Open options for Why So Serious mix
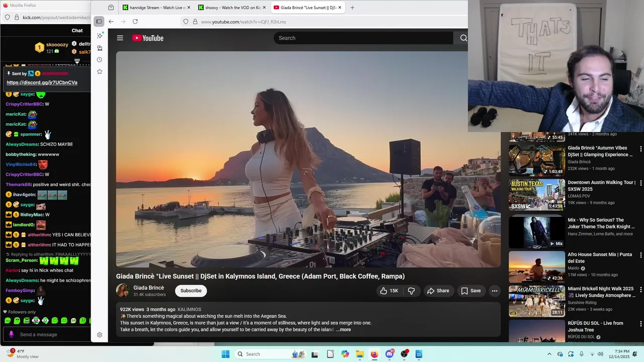 [640, 221]
